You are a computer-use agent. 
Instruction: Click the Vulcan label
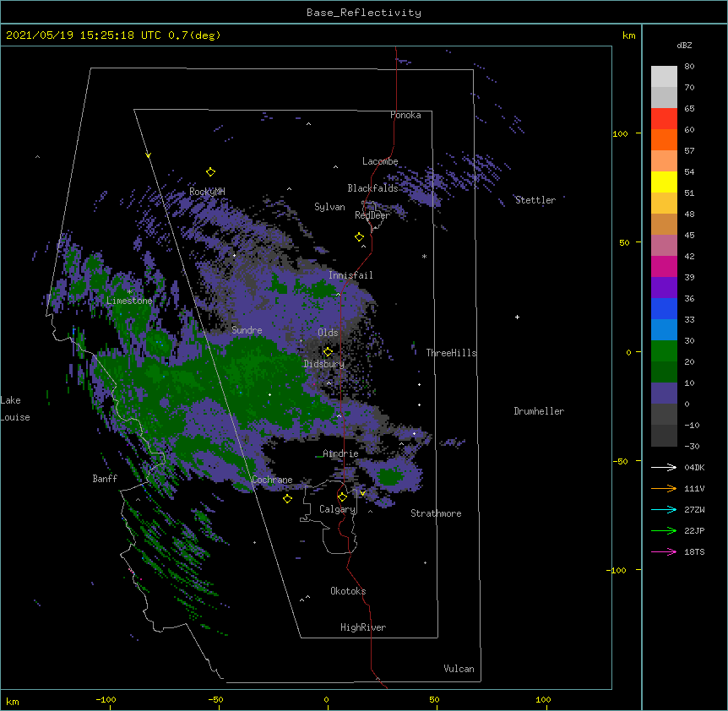459,669
